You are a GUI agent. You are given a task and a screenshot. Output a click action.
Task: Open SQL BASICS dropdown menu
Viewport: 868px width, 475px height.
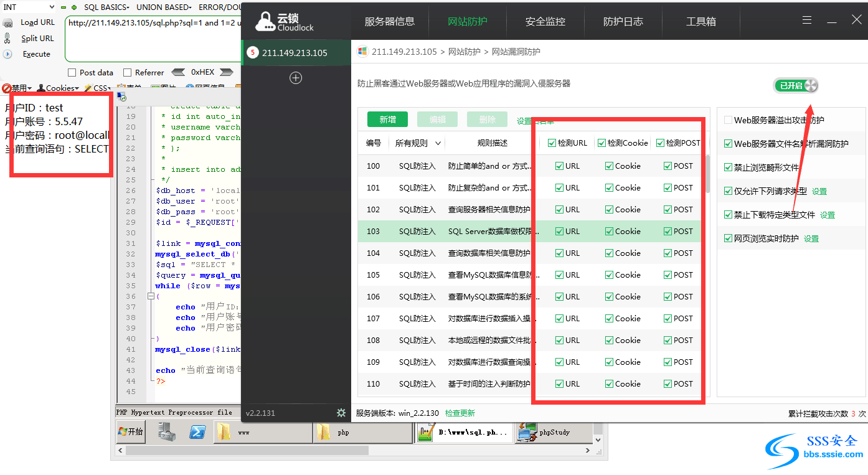click(x=106, y=7)
